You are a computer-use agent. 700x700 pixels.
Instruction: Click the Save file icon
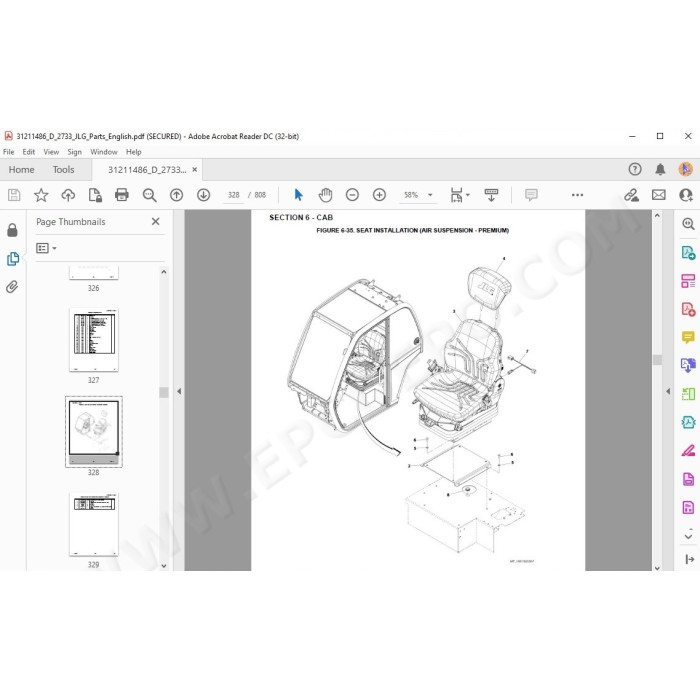pos(14,195)
